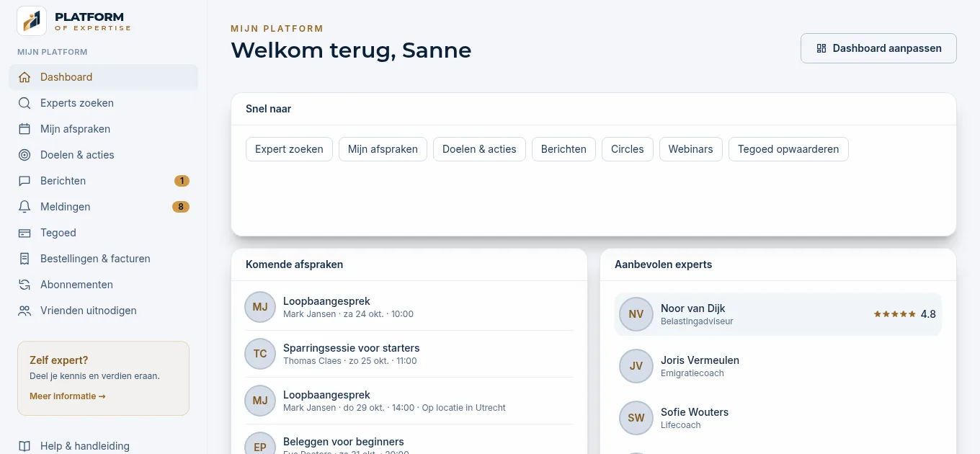Open the Sparringsessie voor starters appointment

(409, 354)
